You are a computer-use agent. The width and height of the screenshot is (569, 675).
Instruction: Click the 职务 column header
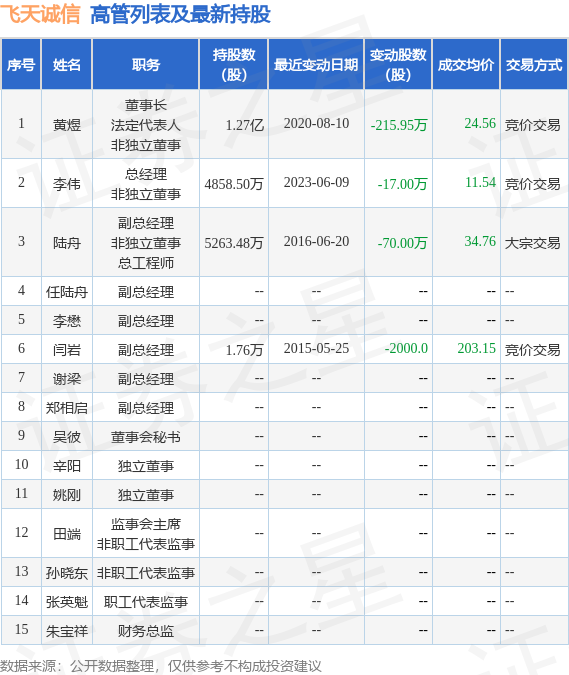[x=146, y=65]
